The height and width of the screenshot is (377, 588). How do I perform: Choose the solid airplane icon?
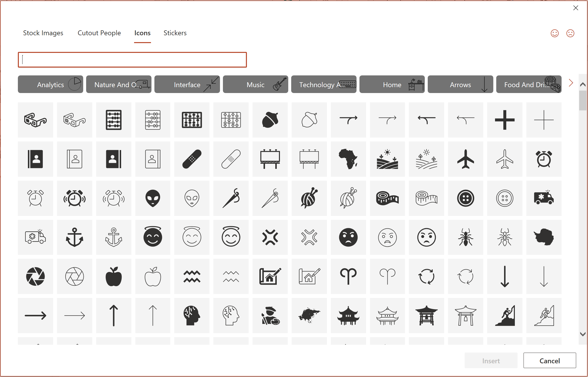pyautogui.click(x=465, y=159)
